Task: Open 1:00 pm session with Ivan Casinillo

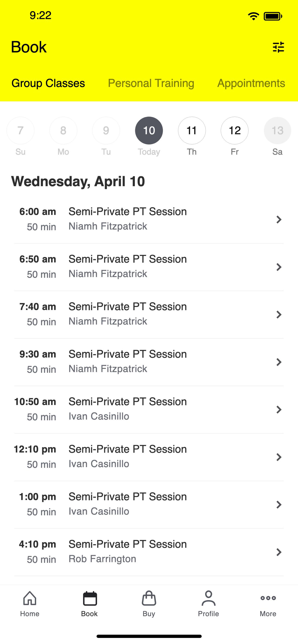Action: [x=127, y=504]
